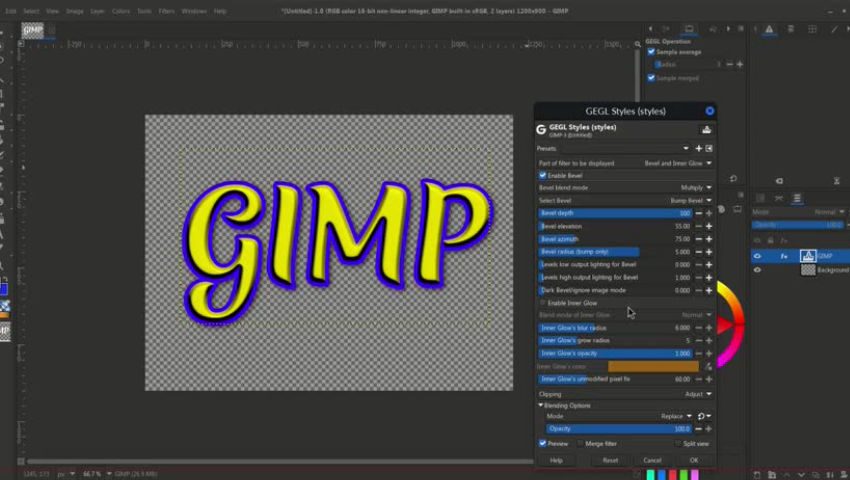This screenshot has width=850, height=480.
Task: Open the Filters menu
Action: coord(166,11)
